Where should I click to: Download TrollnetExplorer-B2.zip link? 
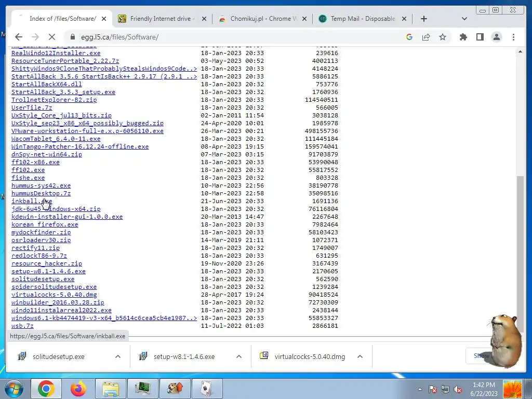click(x=54, y=100)
